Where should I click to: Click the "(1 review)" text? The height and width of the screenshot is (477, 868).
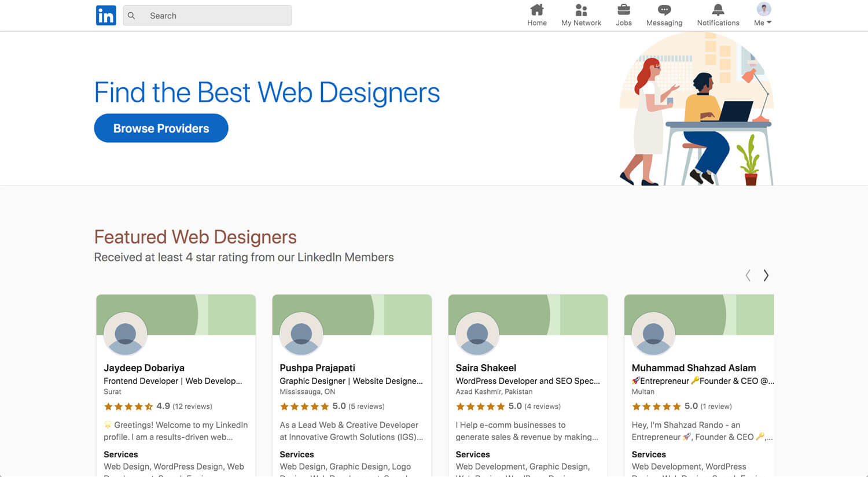click(x=716, y=406)
